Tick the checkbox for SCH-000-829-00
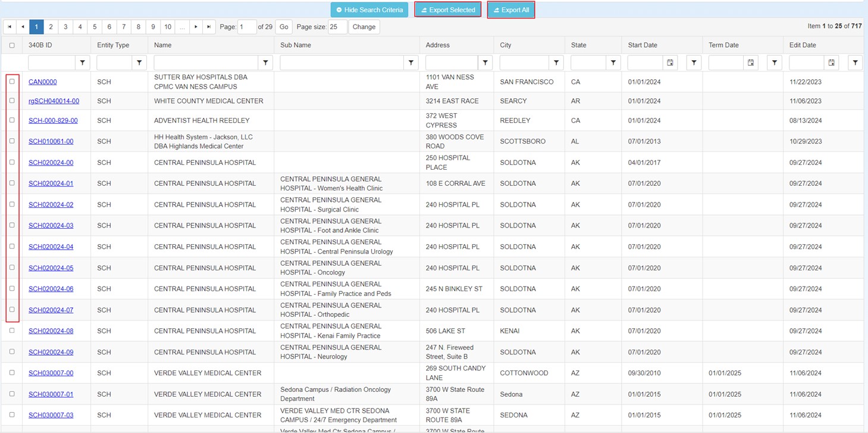The width and height of the screenshot is (868, 433). tap(12, 120)
